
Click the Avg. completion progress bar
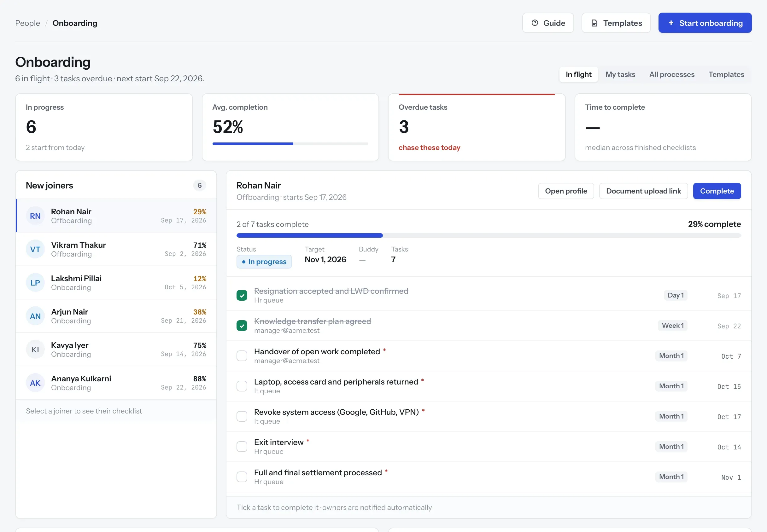click(290, 144)
